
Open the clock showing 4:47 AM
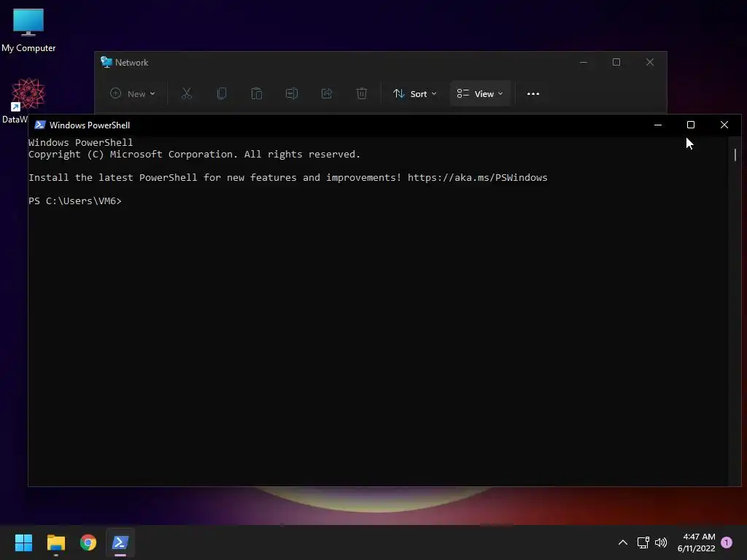[696, 542]
